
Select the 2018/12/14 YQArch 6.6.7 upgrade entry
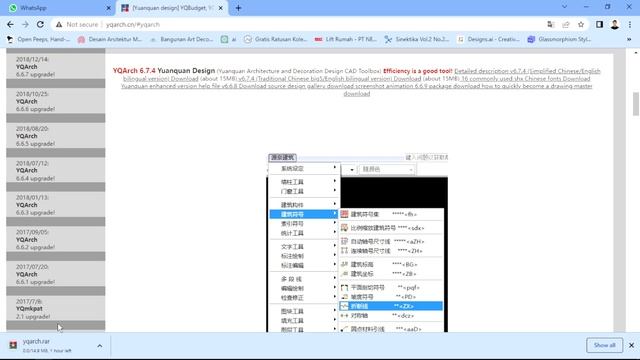coord(56,67)
